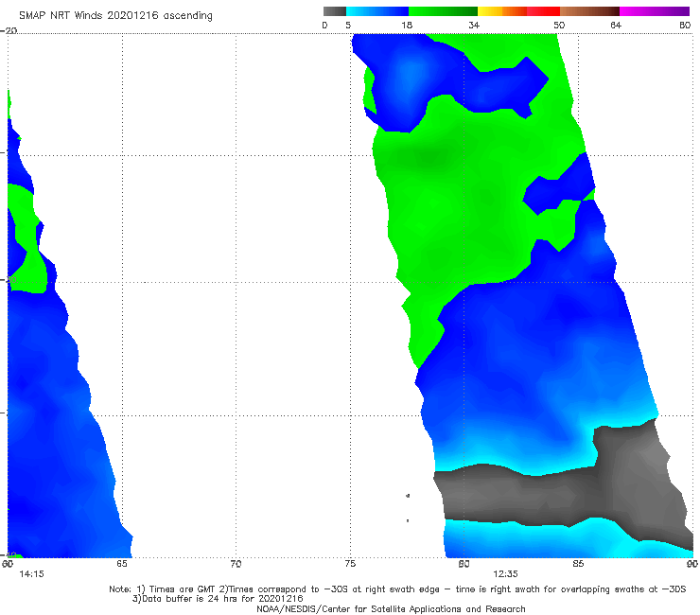
Task: Pick the red segment before 50 on color bar
Action: coord(543,11)
